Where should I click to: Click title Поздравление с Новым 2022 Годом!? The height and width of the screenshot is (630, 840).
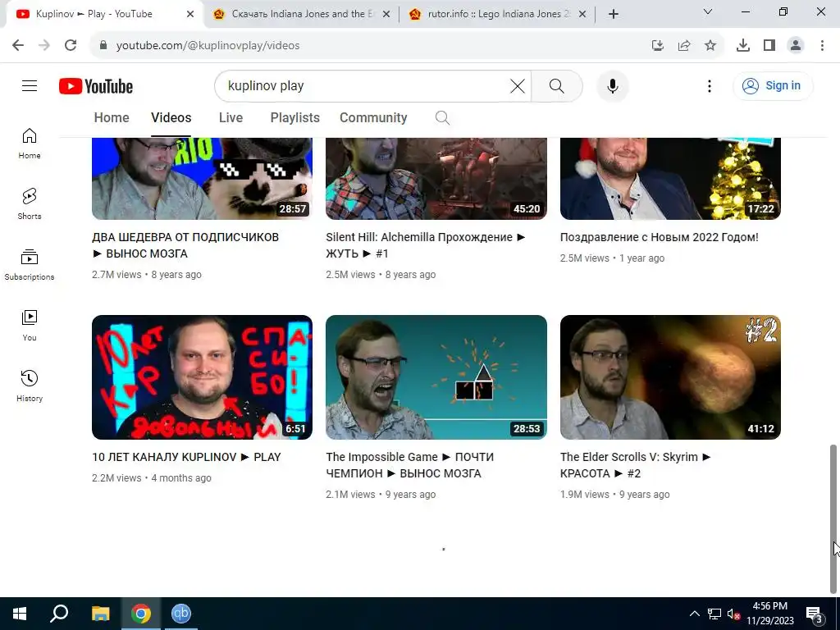coord(659,237)
